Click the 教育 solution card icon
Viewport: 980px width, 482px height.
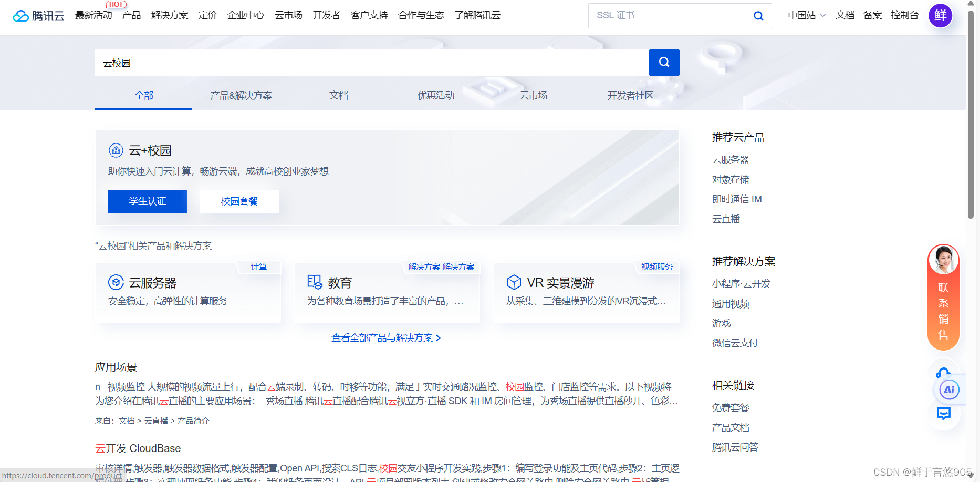[315, 282]
